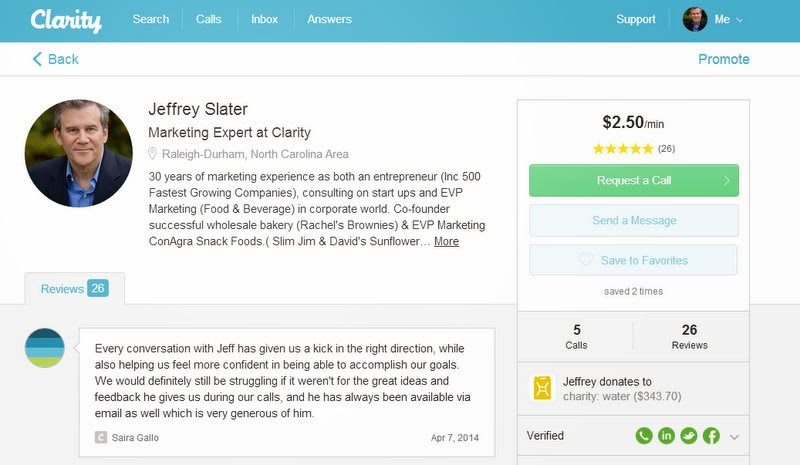Click the Promote link
The height and width of the screenshot is (465, 800).
(723, 59)
